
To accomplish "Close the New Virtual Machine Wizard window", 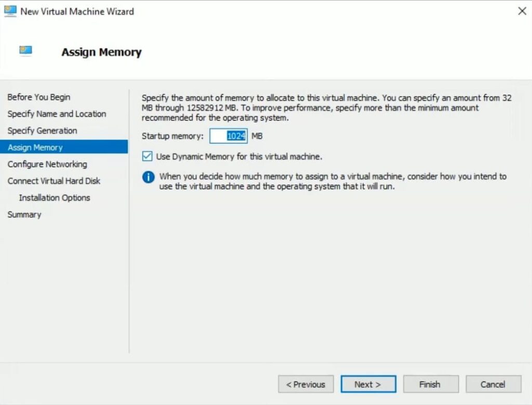I will pyautogui.click(x=522, y=11).
